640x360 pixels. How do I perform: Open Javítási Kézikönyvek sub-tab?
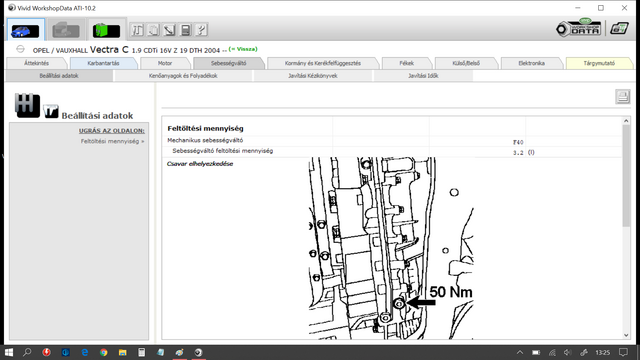tap(313, 76)
